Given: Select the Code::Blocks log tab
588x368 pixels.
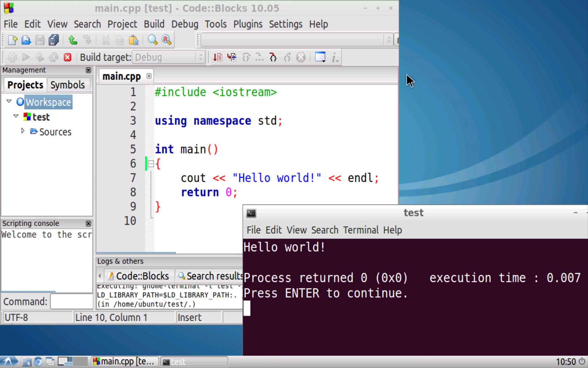Looking at the screenshot, I should [139, 276].
